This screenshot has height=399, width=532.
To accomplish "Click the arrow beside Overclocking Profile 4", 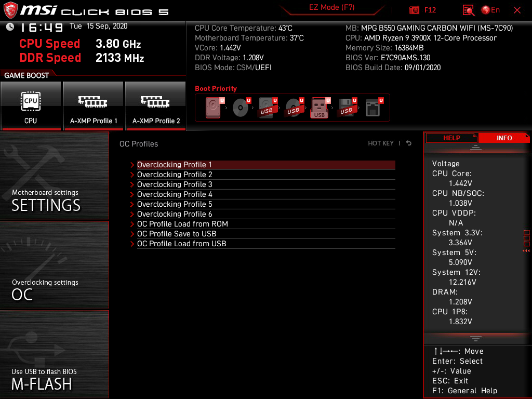I will tap(132, 194).
